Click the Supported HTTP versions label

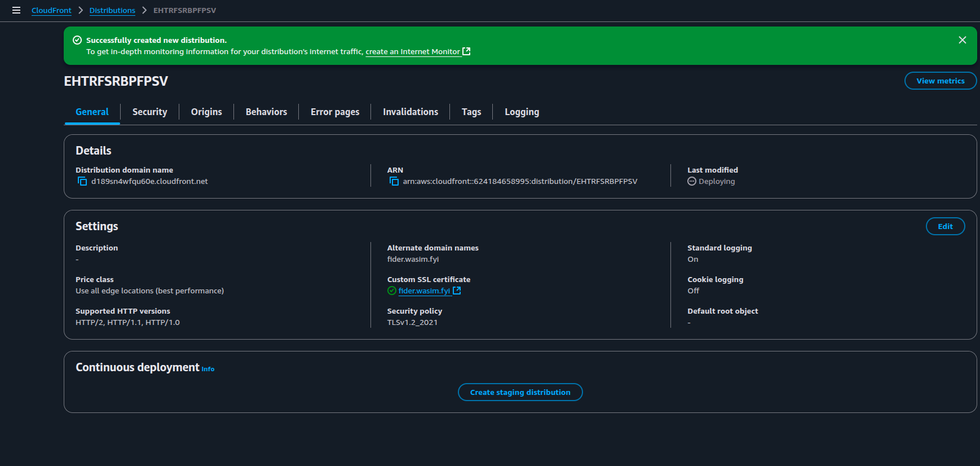[123, 311]
